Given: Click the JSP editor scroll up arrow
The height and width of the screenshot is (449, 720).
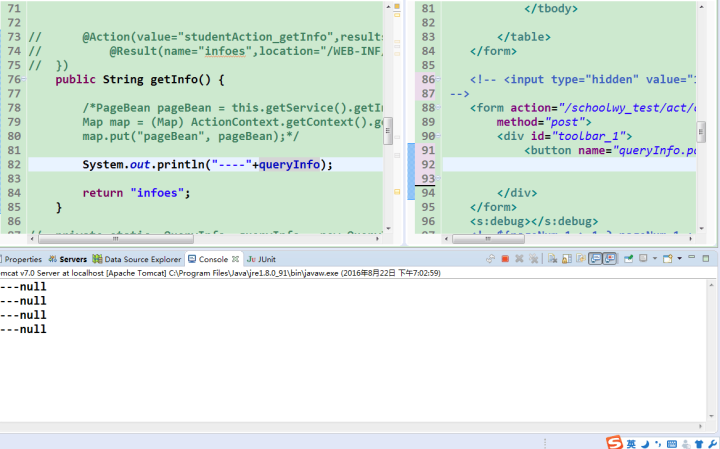Looking at the screenshot, I should (701, 6).
